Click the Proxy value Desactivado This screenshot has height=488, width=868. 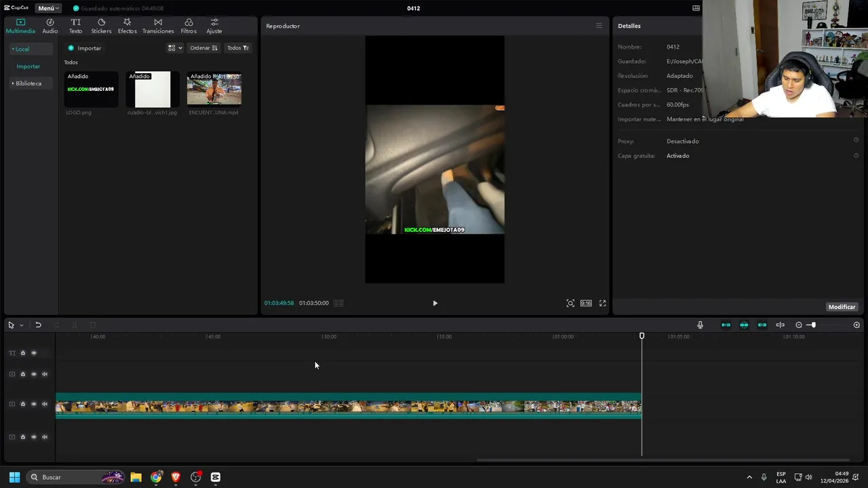pyautogui.click(x=682, y=141)
